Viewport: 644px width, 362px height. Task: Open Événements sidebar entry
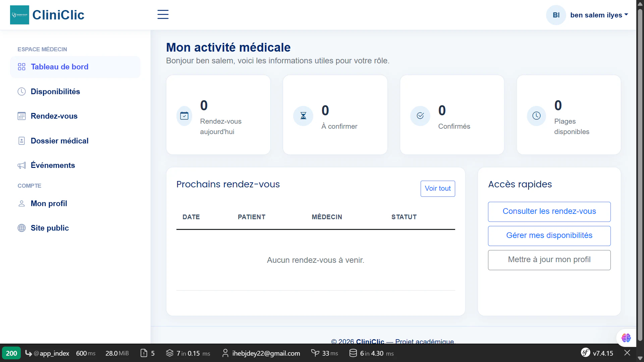(75, 165)
